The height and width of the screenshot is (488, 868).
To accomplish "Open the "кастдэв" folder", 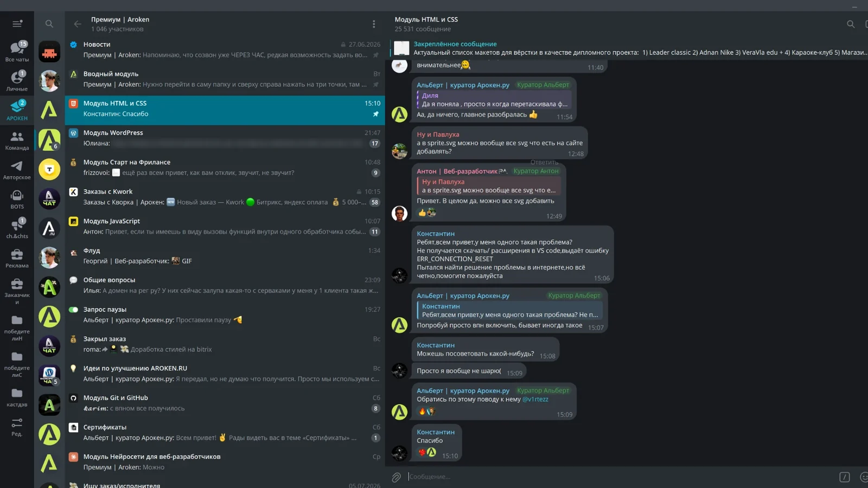I will point(17,396).
